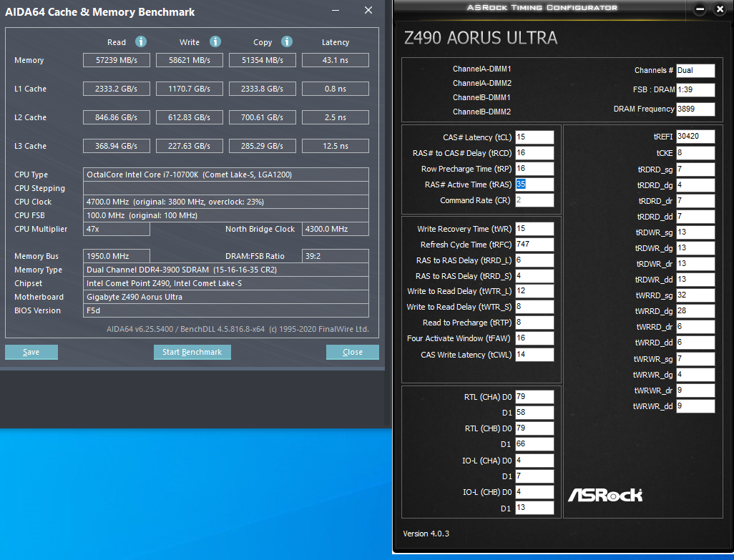
Task: Click the Refresh Cycle Time (tRFC) field
Action: tap(534, 244)
